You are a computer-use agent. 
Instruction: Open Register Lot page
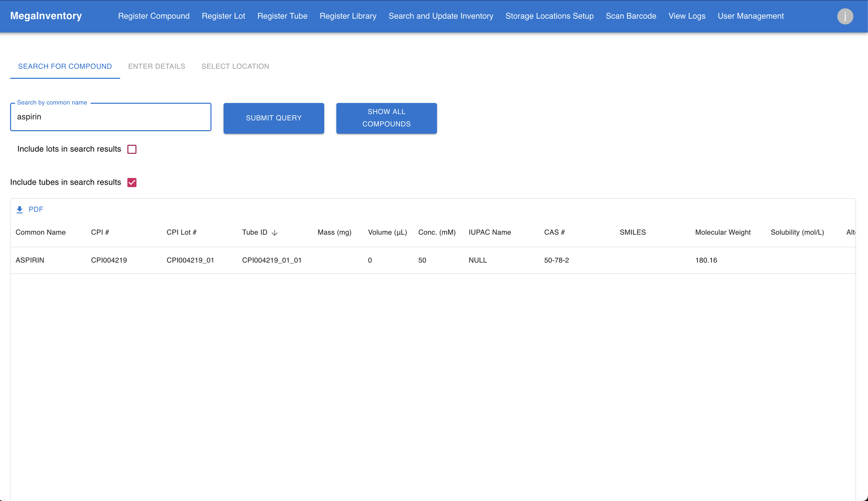click(x=224, y=16)
